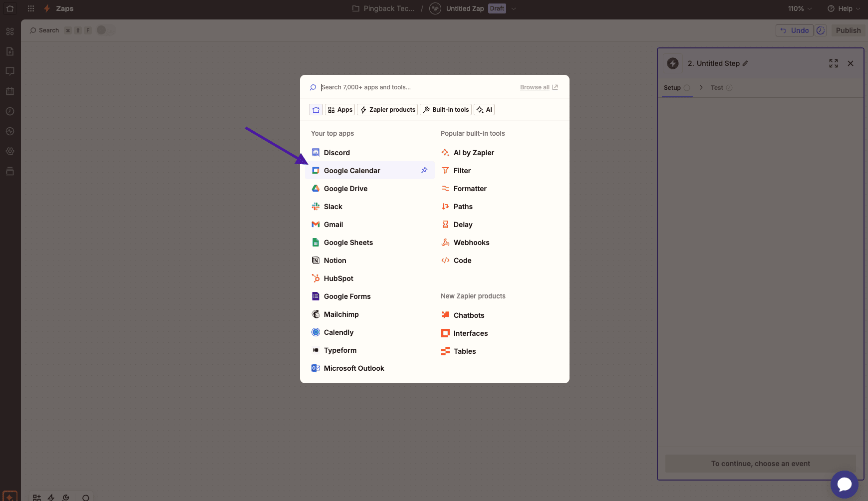Click the AI by Zapier sparkle icon
Image resolution: width=868 pixels, height=501 pixels.
click(x=445, y=152)
